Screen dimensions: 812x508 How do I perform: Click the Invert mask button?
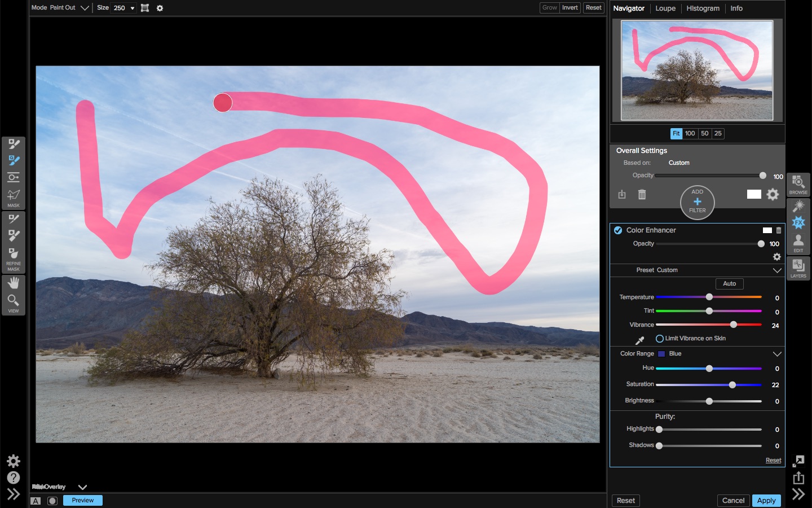570,8
